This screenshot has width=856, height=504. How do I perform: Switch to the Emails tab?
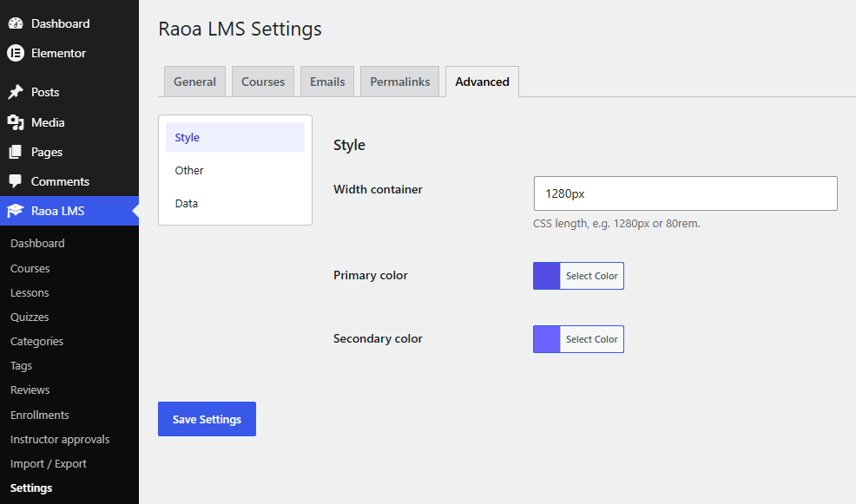coord(327,82)
